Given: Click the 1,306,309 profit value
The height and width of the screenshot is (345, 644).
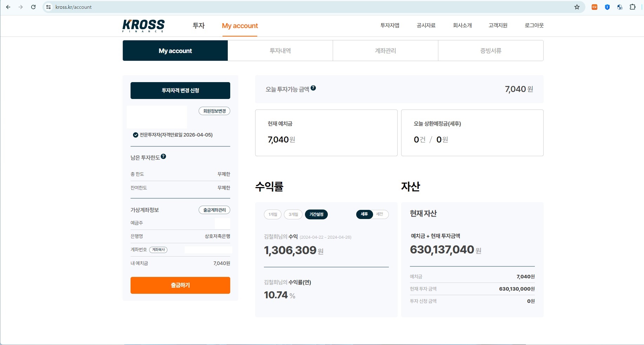Looking at the screenshot, I should 290,250.
